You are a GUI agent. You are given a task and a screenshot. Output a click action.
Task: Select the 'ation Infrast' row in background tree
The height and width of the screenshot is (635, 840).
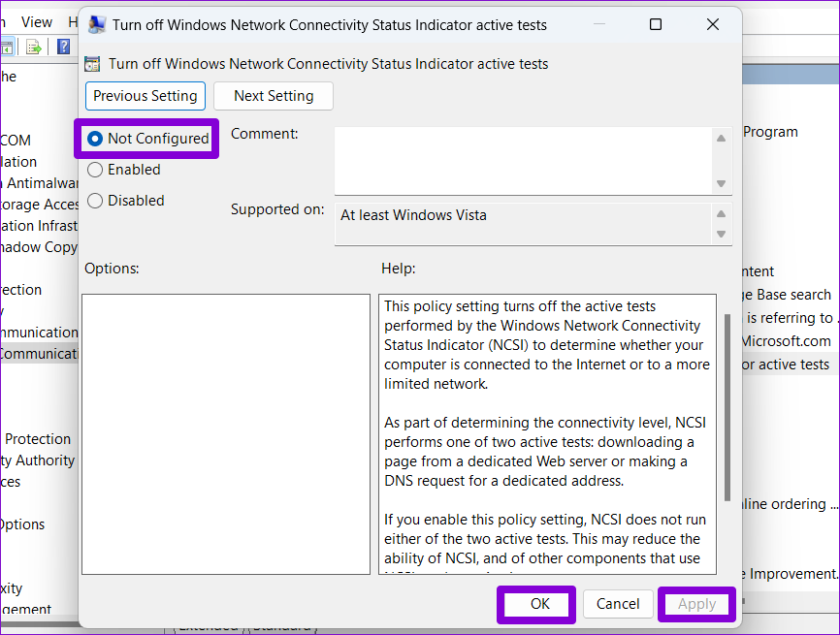click(x=39, y=226)
